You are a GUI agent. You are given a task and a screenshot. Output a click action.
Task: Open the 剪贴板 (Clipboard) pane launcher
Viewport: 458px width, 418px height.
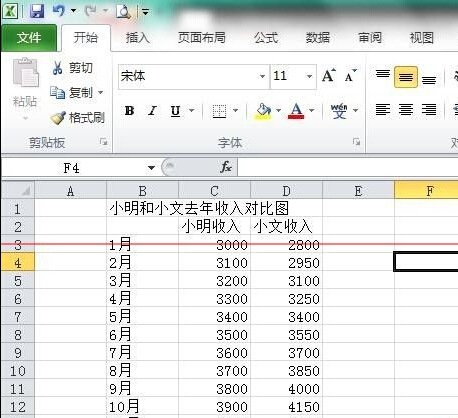[104, 142]
